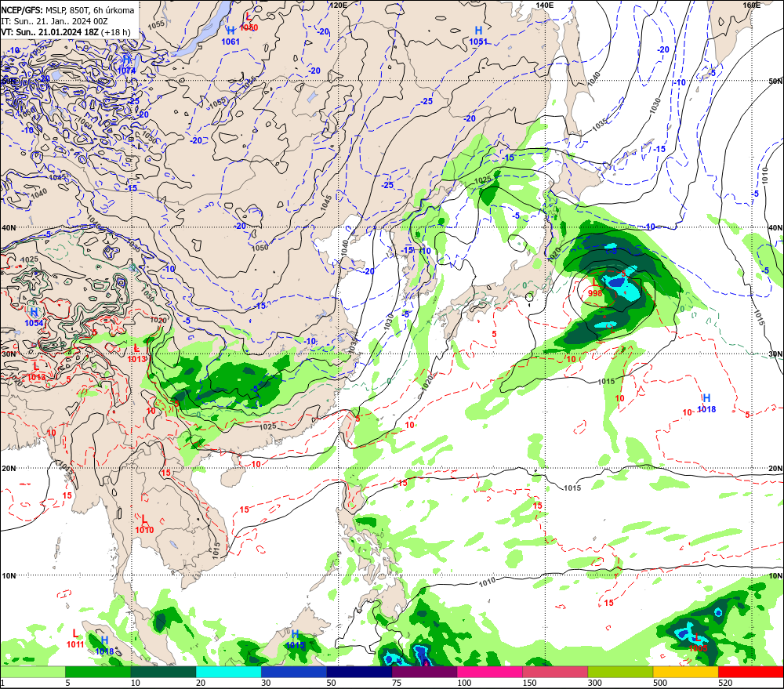This screenshot has width=784, height=689.
Task: Select the cyan 20–30 legend swatch
Action: (x=228, y=672)
